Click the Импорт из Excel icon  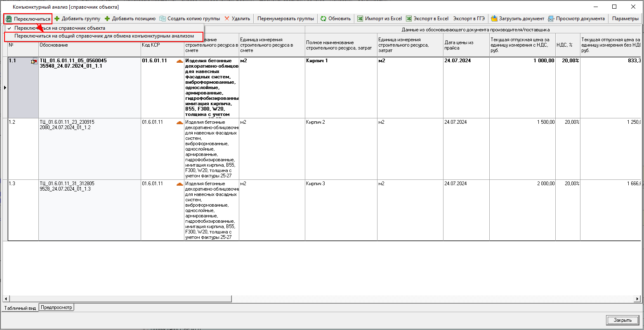(x=360, y=19)
